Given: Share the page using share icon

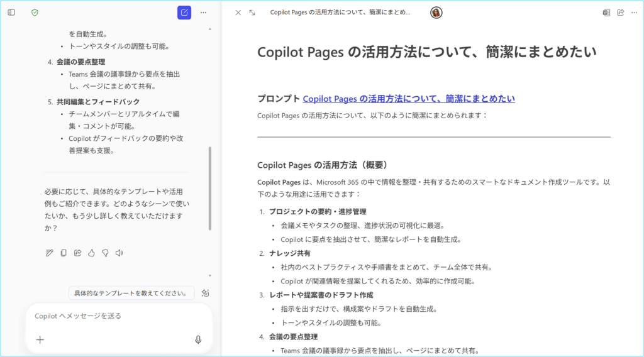Looking at the screenshot, I should coord(621,13).
